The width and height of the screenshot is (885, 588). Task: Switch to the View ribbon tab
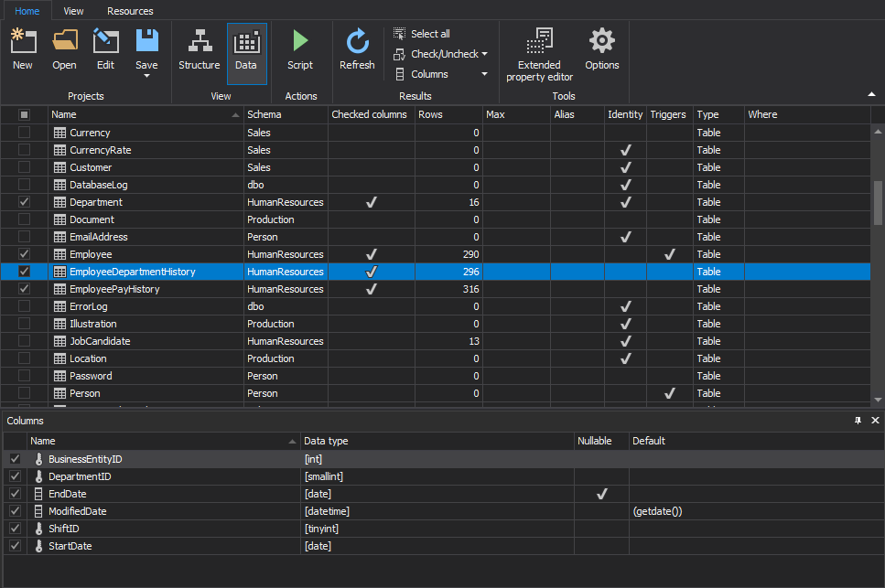click(74, 11)
